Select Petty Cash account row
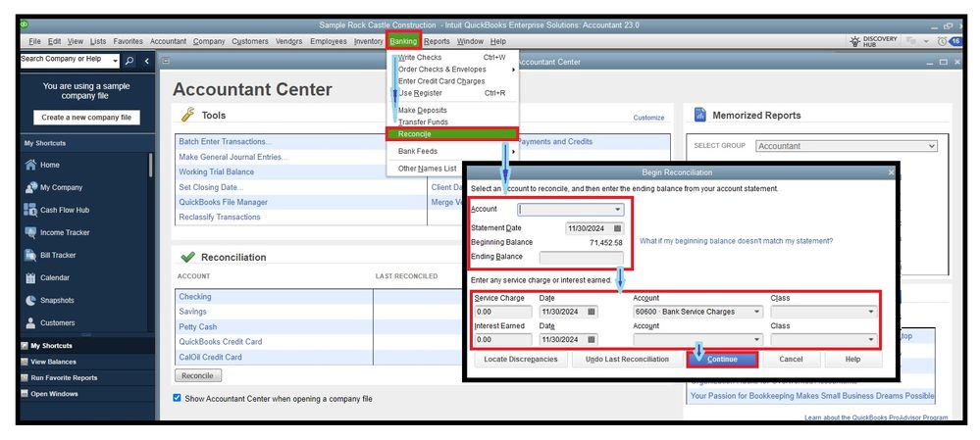Image resolution: width=980 pixels, height=440 pixels. (197, 326)
